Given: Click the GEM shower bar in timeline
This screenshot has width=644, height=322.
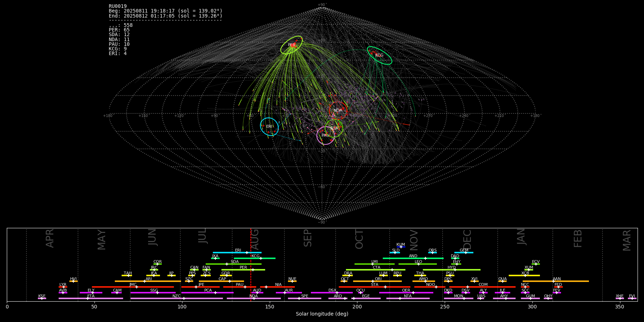Looking at the screenshot, I should point(464,253).
